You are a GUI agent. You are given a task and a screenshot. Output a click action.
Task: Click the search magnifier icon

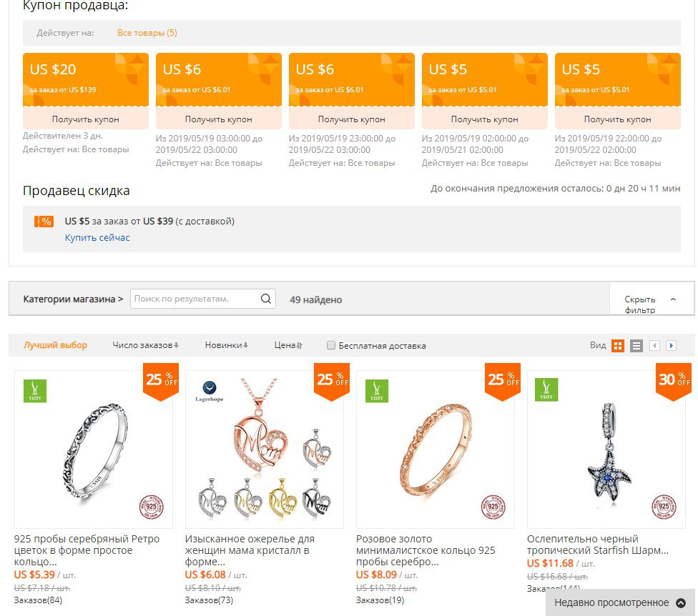click(266, 299)
